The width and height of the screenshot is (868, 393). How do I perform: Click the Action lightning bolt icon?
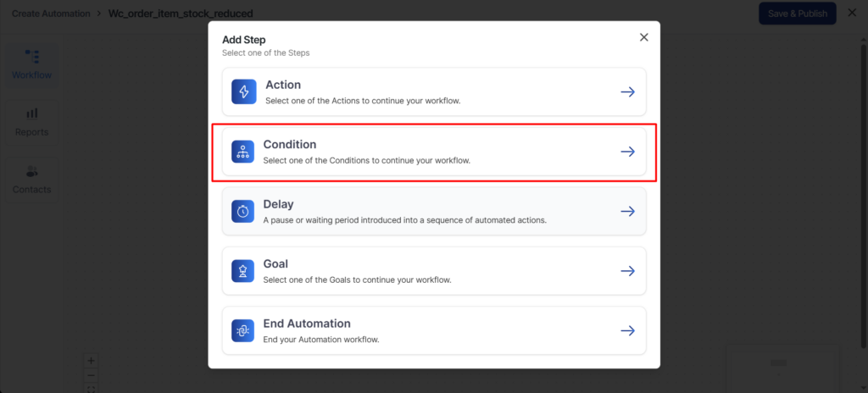pos(244,91)
